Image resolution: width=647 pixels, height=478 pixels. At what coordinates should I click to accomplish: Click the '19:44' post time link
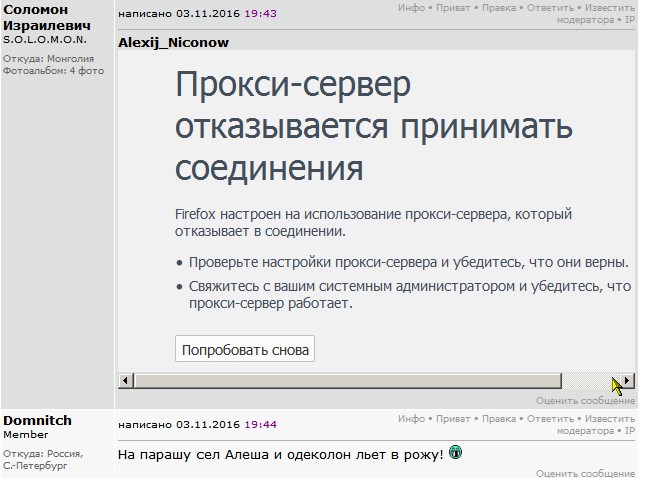click(x=260, y=424)
